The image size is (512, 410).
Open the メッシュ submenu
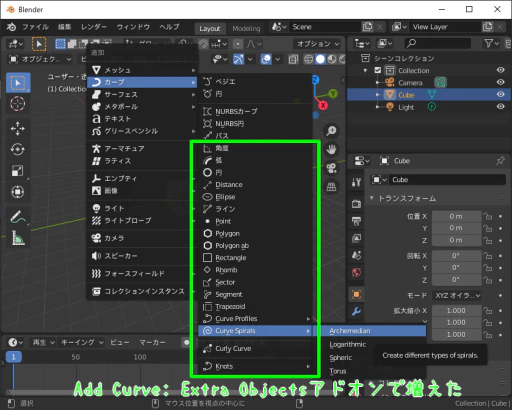(143, 70)
